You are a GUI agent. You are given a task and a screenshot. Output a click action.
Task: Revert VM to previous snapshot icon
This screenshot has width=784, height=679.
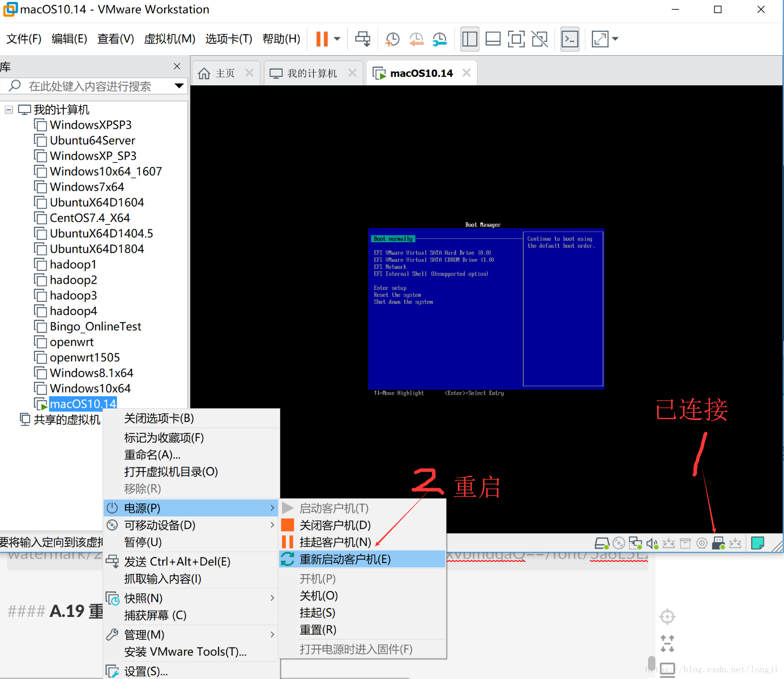tap(416, 39)
